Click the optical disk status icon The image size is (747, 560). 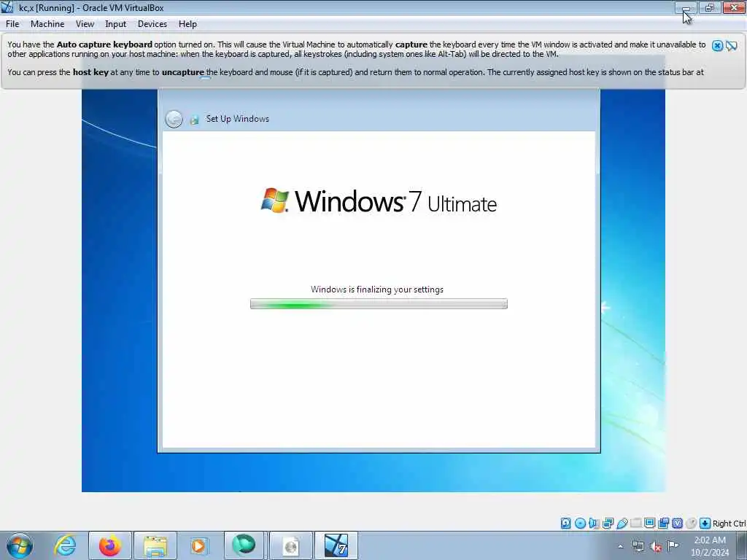pyautogui.click(x=580, y=524)
